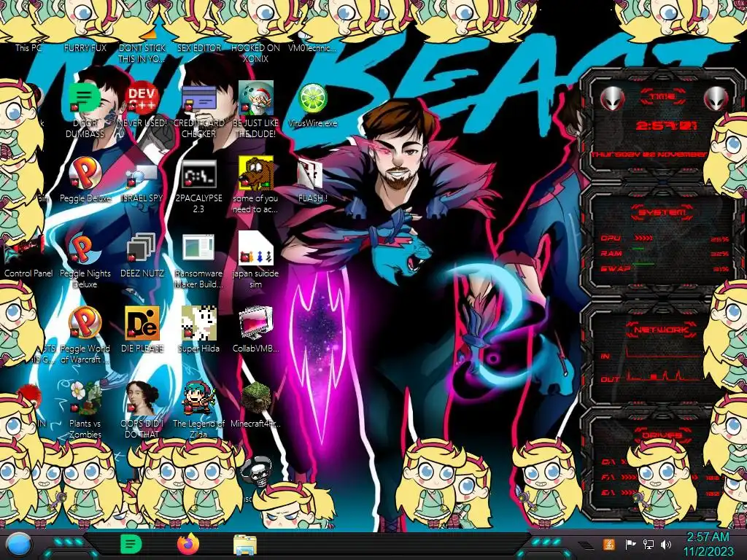Open the Super Hilda pixel icon
Viewport: 747px width, 560px height.
198,324
